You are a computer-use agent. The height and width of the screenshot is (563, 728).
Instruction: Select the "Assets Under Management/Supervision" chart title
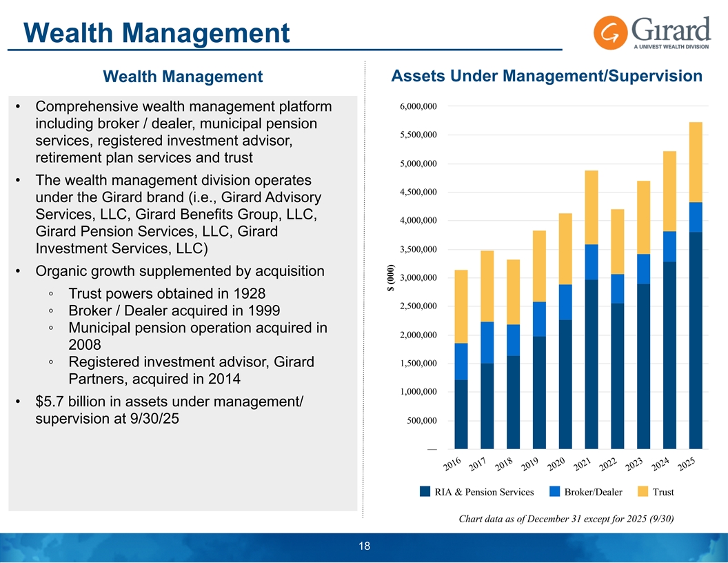click(x=546, y=77)
